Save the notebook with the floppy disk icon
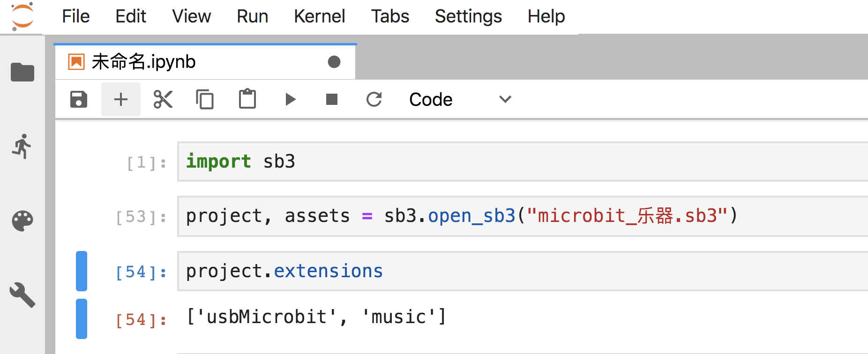 pos(79,99)
